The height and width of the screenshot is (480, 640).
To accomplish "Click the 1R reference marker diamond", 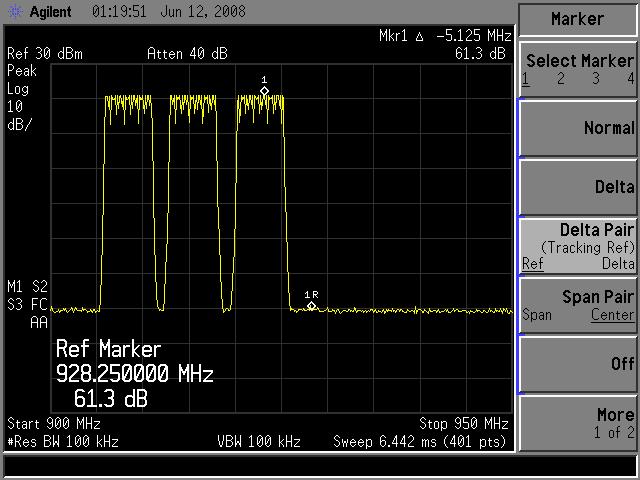I will point(312,305).
